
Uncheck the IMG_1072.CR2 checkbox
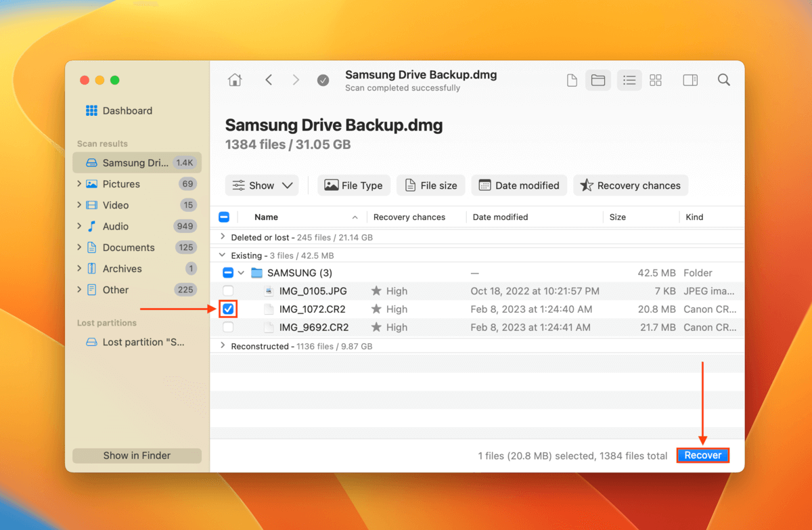228,309
